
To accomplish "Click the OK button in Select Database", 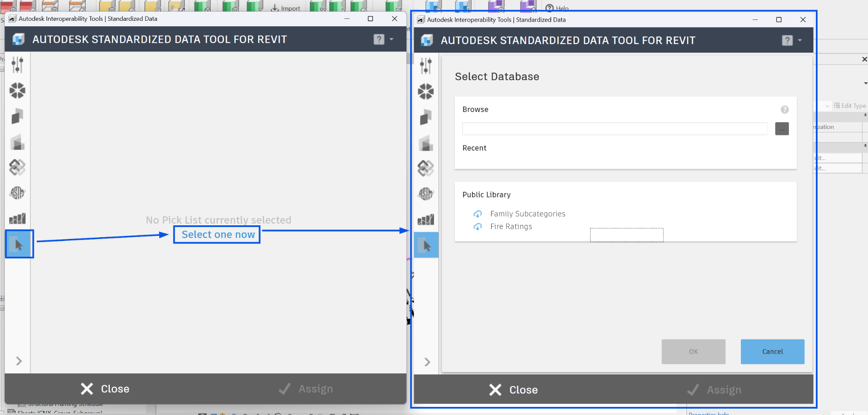I will coord(693,352).
